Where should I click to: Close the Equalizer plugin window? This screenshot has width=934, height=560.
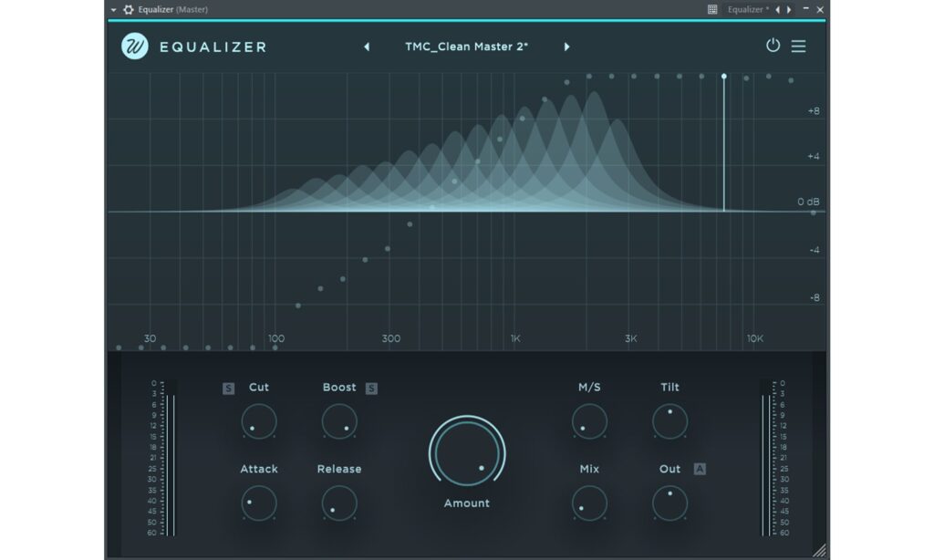[x=820, y=9]
